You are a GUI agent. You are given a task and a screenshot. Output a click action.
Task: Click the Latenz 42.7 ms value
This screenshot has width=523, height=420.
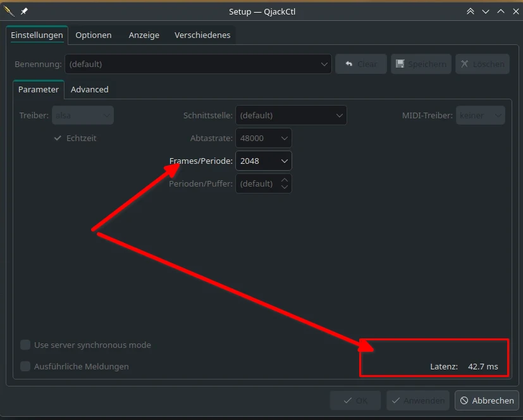pyautogui.click(x=483, y=366)
